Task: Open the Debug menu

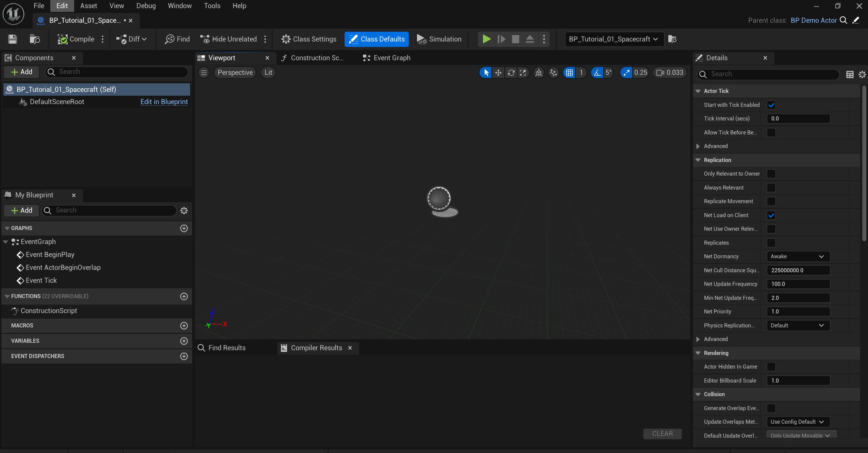Action: [x=146, y=6]
